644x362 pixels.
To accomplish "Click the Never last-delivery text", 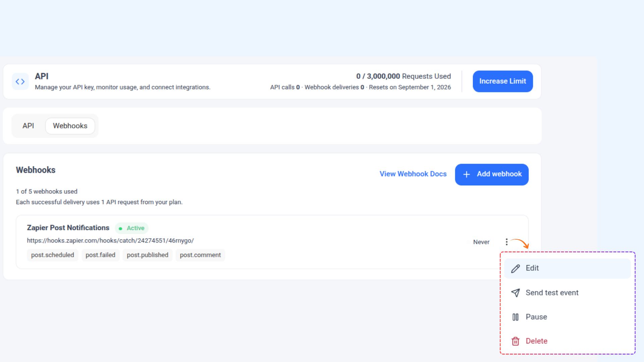I will (x=481, y=242).
